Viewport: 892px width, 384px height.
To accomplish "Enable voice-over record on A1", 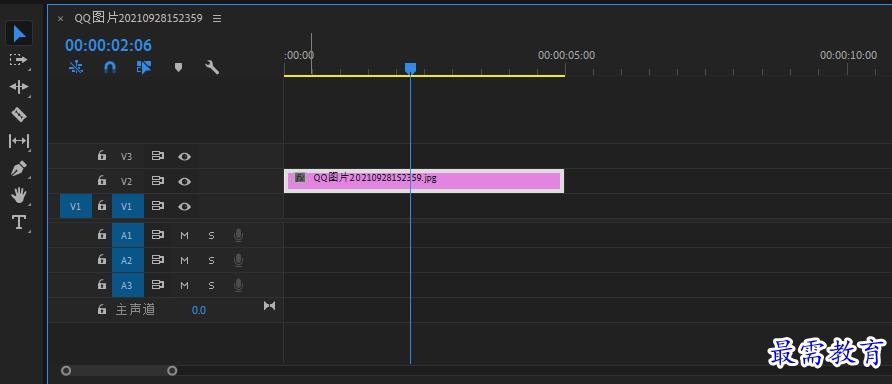I will [x=238, y=236].
